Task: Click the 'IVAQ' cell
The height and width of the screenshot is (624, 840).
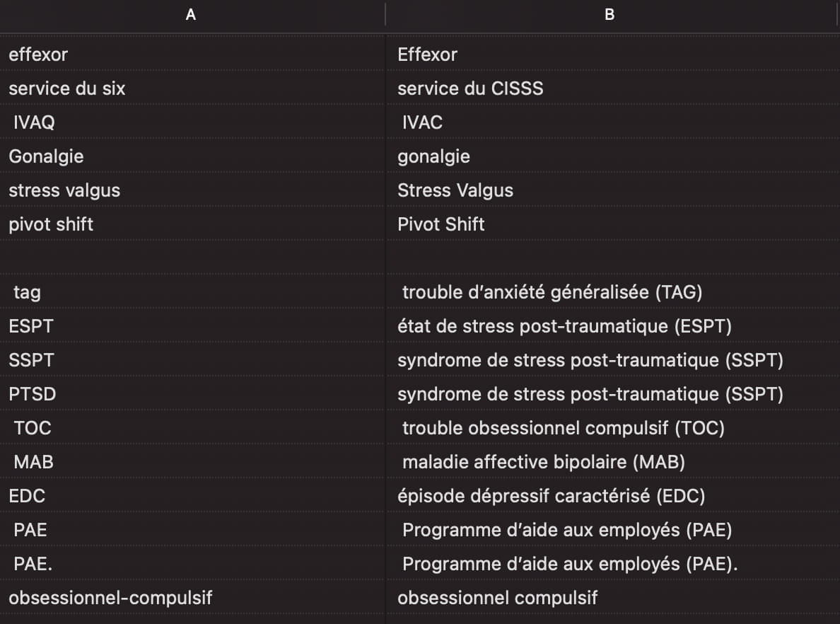Action: pos(34,122)
